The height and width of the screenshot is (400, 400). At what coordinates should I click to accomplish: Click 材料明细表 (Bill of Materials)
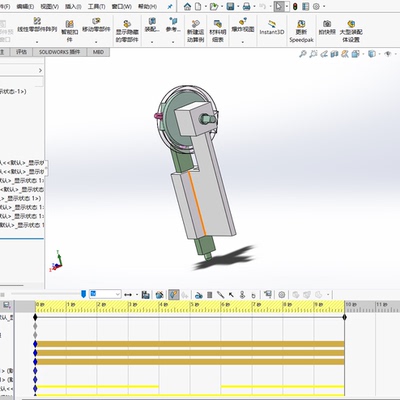218,31
